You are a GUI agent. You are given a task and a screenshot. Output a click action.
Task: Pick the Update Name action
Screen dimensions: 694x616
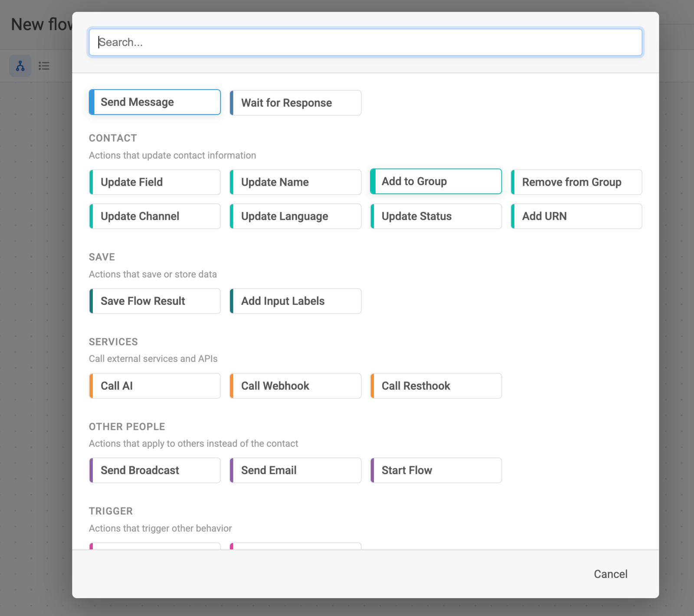click(295, 182)
